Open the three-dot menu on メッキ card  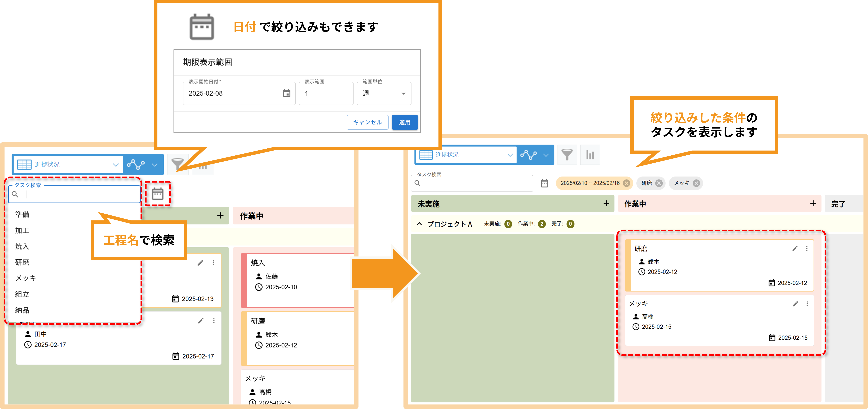tap(807, 304)
